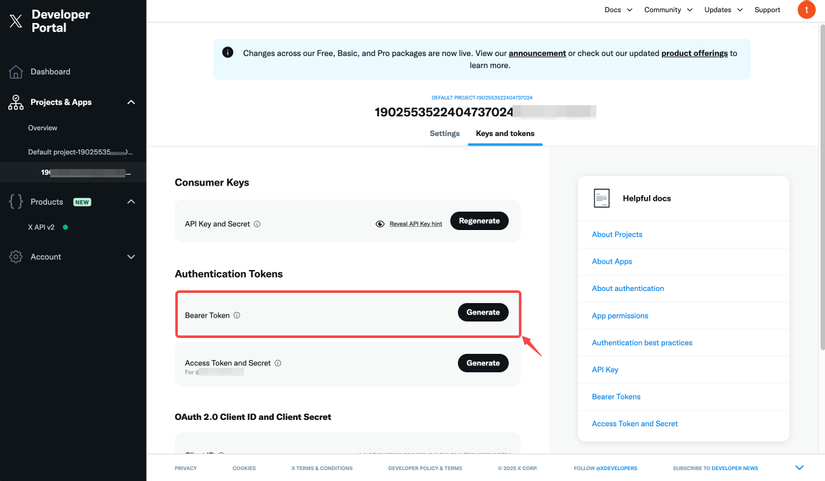Click the info icon in announcement banner
This screenshot has height=481, width=825.
(227, 52)
